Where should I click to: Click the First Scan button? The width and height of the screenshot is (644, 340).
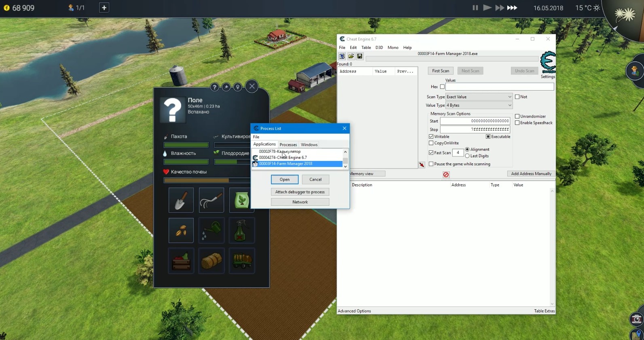[x=441, y=71]
